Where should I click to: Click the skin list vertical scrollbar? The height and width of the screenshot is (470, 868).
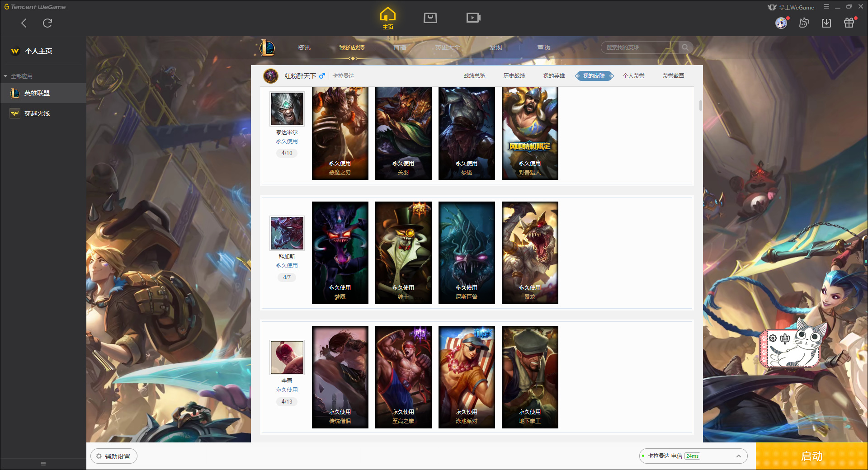701,105
